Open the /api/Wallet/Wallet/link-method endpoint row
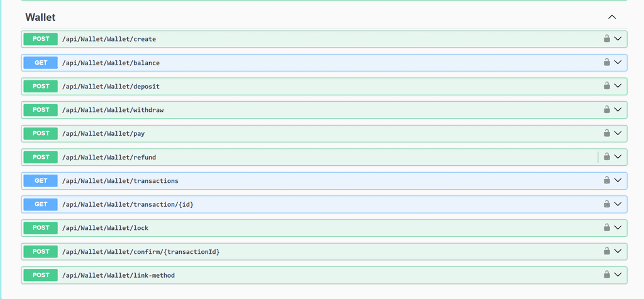 click(x=324, y=275)
